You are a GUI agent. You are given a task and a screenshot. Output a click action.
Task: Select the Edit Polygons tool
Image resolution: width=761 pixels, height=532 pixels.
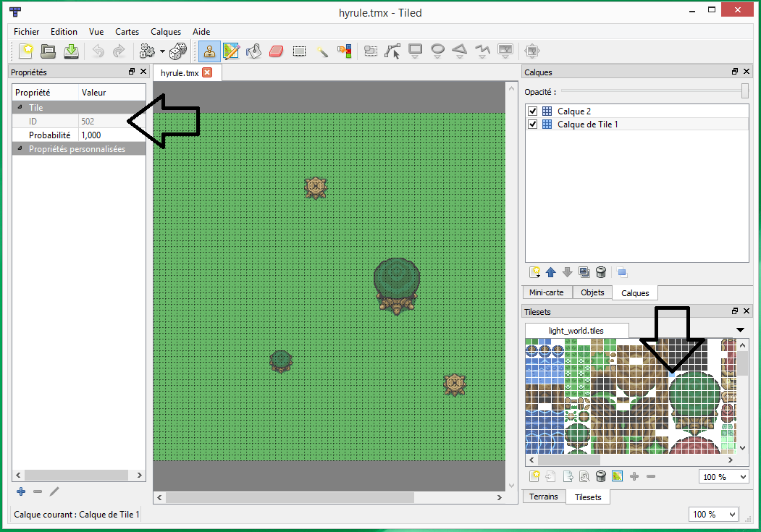click(x=392, y=51)
